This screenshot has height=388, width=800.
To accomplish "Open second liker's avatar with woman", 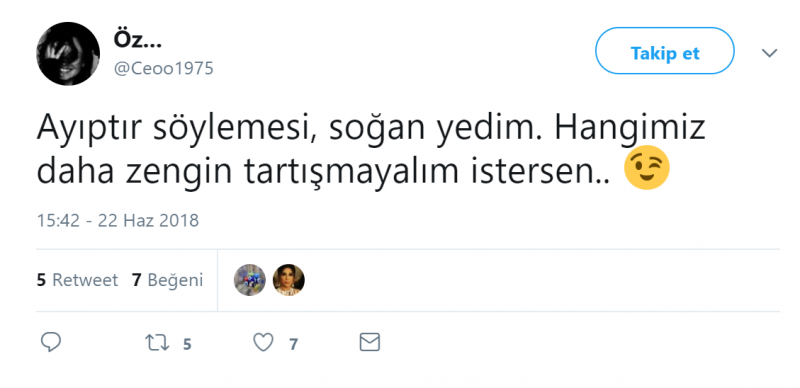I will pyautogui.click(x=289, y=280).
